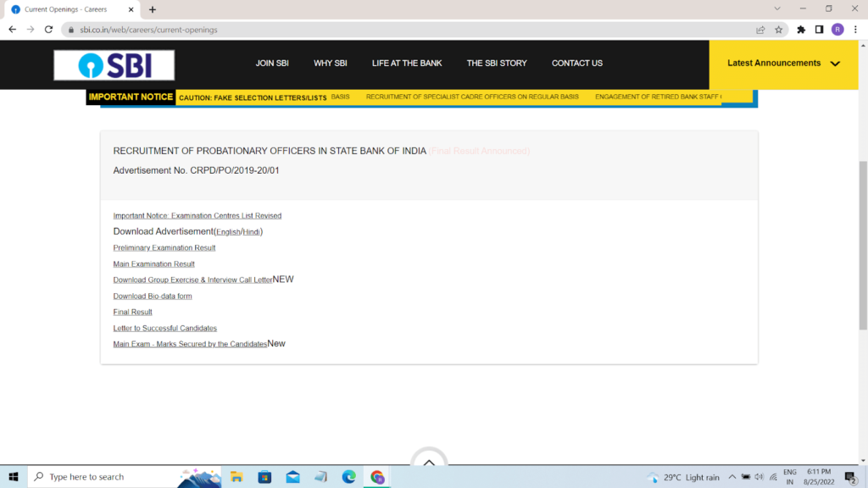Bookmark this page with the star icon
868x488 pixels.
(778, 30)
